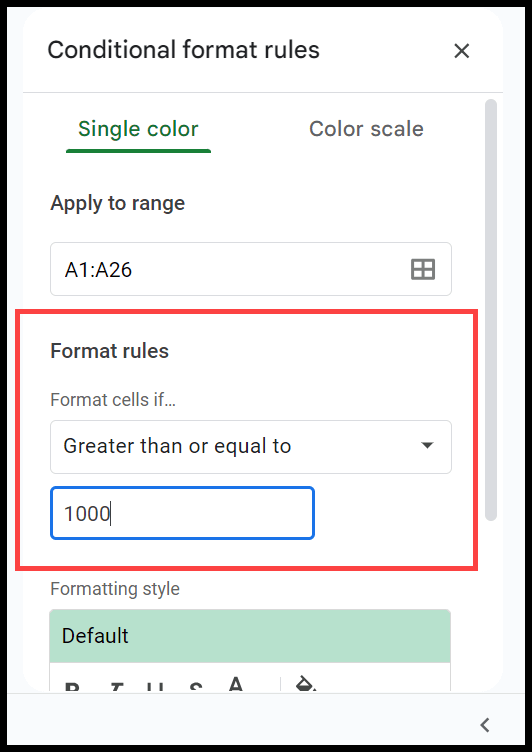
Task: Click the Apply to range label
Action: click(x=118, y=203)
